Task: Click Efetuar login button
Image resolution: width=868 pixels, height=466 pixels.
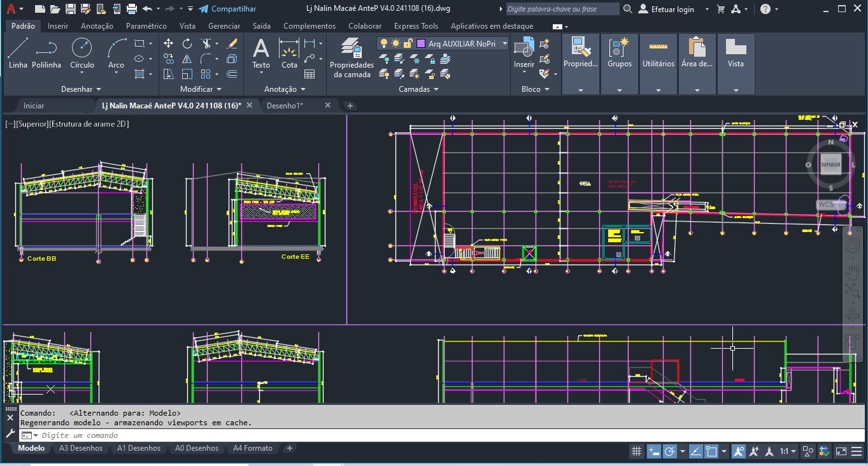Action: click(672, 9)
